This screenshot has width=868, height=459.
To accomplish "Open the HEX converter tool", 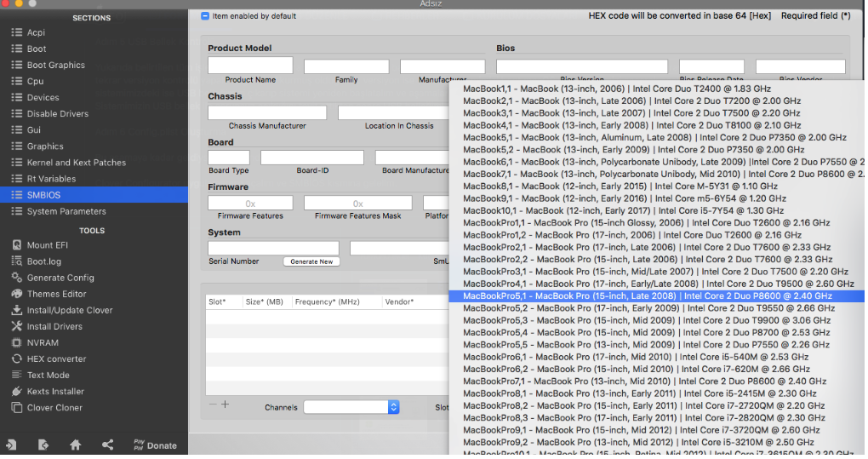I will 56,359.
